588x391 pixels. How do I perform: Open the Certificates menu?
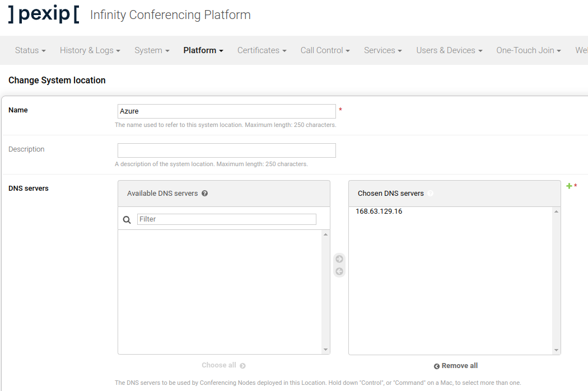coord(262,50)
